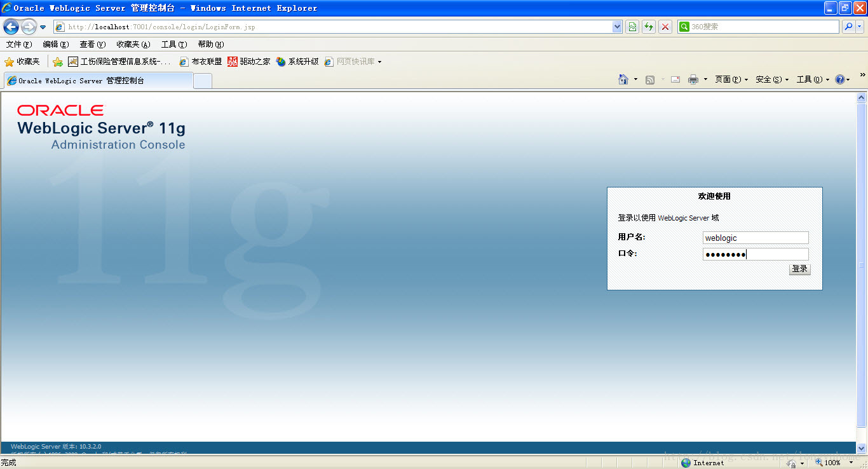Stop loading with the red X icon

(665, 27)
